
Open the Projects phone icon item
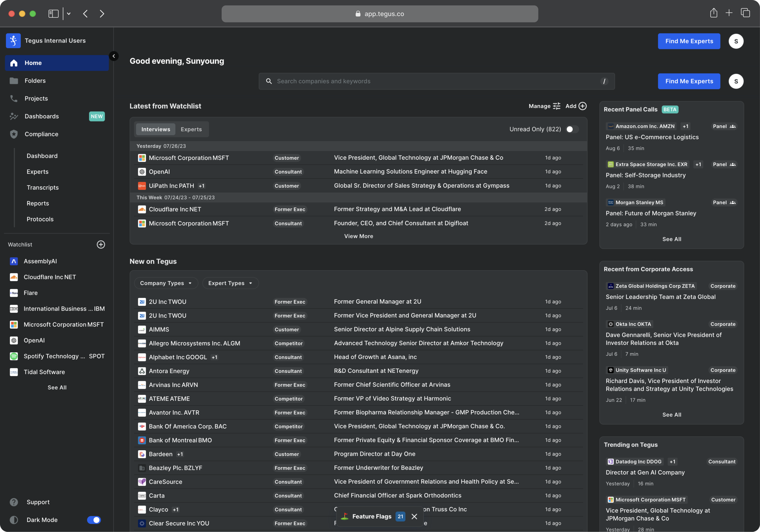point(14,99)
